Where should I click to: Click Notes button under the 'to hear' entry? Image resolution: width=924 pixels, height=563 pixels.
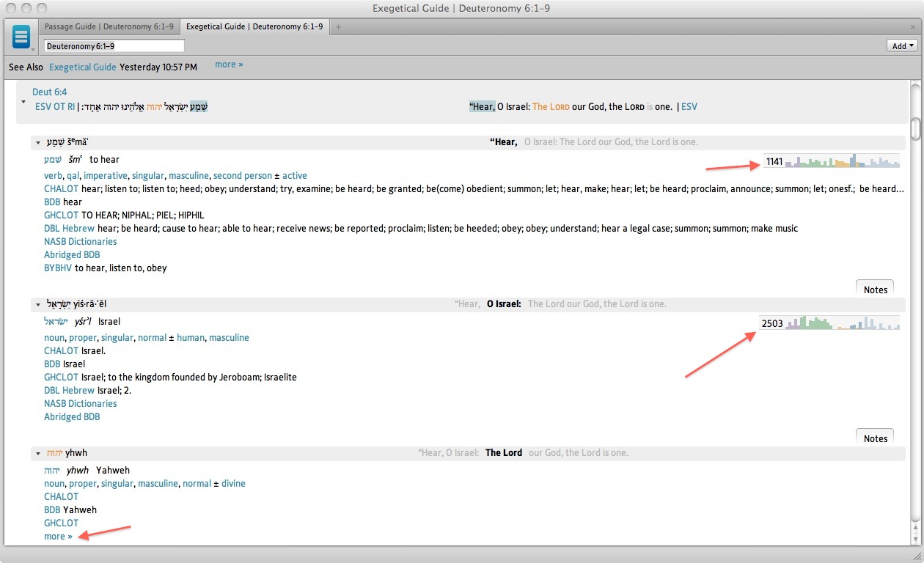[x=875, y=290]
